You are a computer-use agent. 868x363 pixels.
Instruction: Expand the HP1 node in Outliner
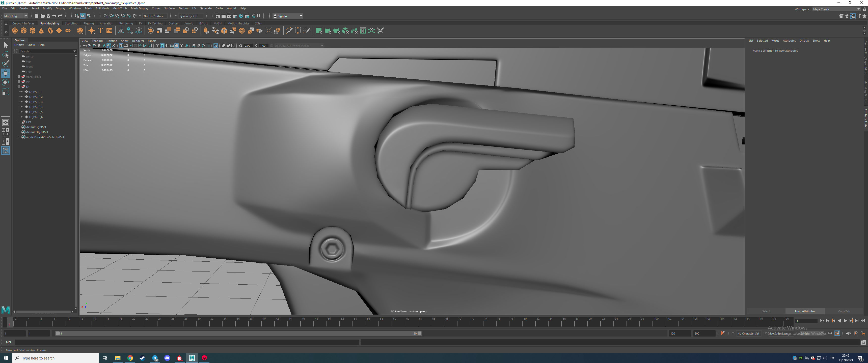coord(19,122)
